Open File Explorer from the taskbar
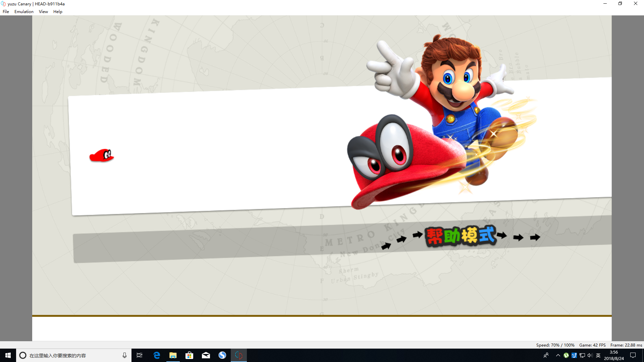The image size is (644, 362). pos(173,355)
